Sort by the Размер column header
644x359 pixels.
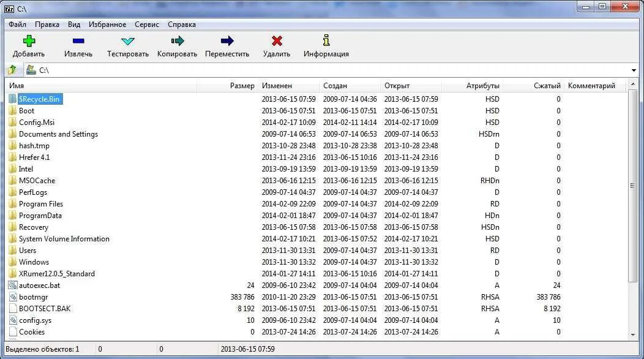coord(228,86)
